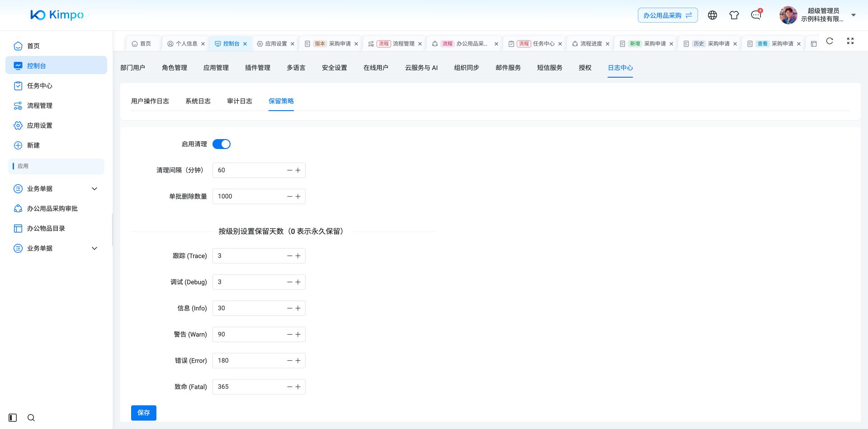The width and height of the screenshot is (868, 429).
Task: Increase 错误 (Error) retention days
Action: pos(298,361)
